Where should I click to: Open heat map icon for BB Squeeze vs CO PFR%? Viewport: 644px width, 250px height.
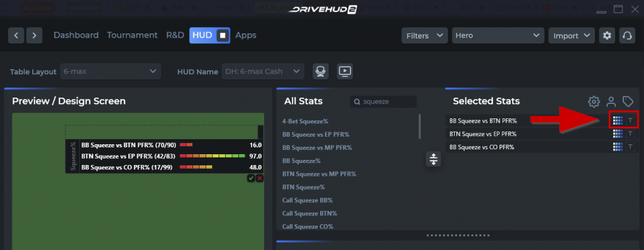coord(618,147)
